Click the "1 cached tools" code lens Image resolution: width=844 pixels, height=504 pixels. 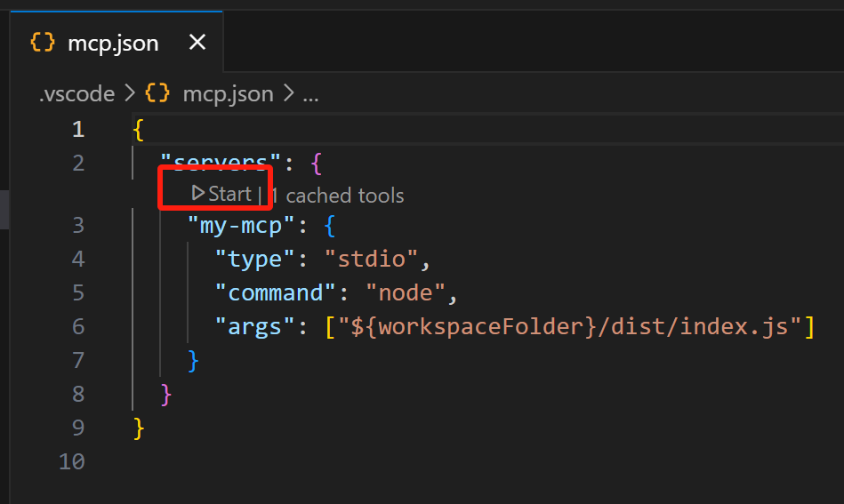pos(337,196)
